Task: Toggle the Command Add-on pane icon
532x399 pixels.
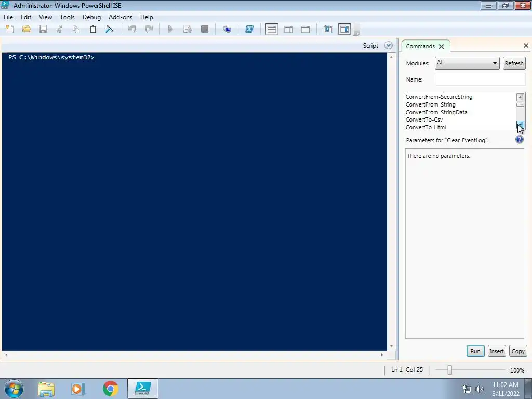Action: pyautogui.click(x=344, y=29)
